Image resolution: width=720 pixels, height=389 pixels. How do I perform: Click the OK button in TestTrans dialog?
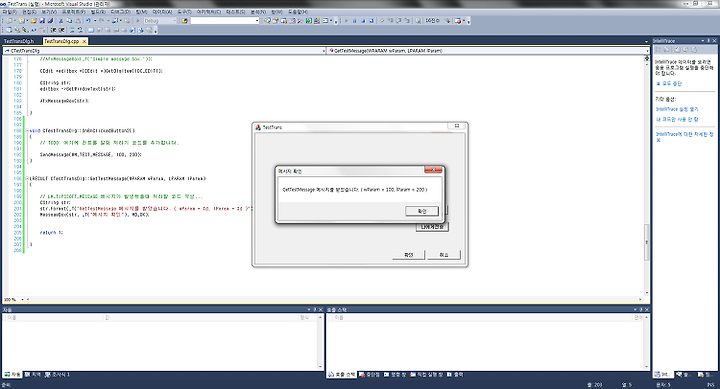408,255
